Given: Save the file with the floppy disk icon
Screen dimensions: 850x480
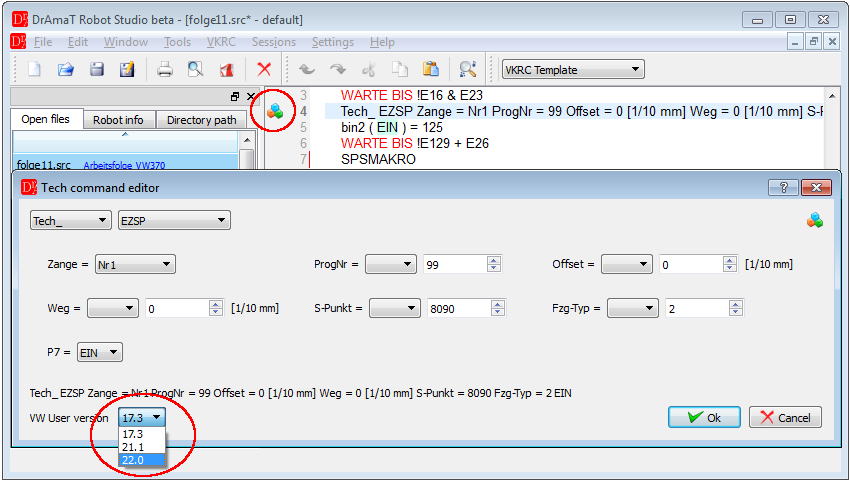Looking at the screenshot, I should [97, 69].
